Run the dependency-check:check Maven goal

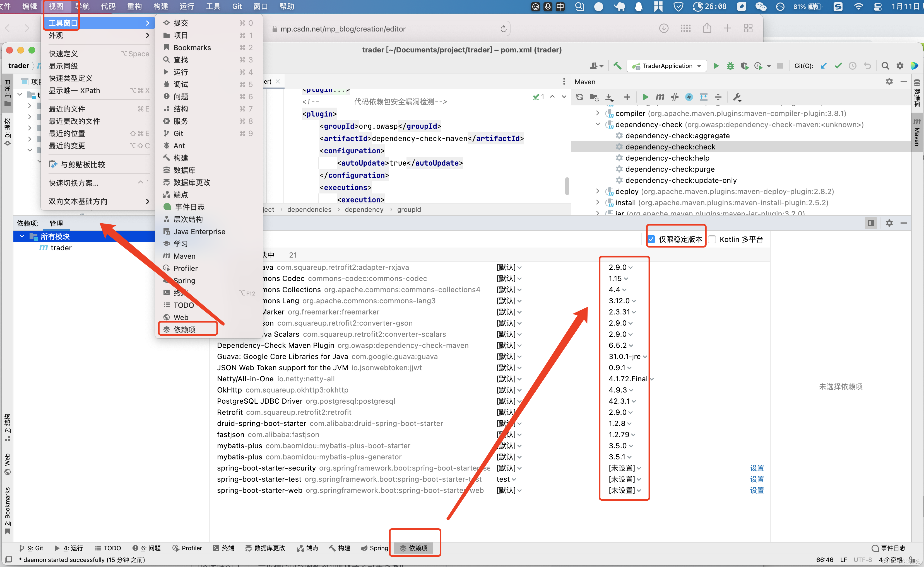coord(670,147)
